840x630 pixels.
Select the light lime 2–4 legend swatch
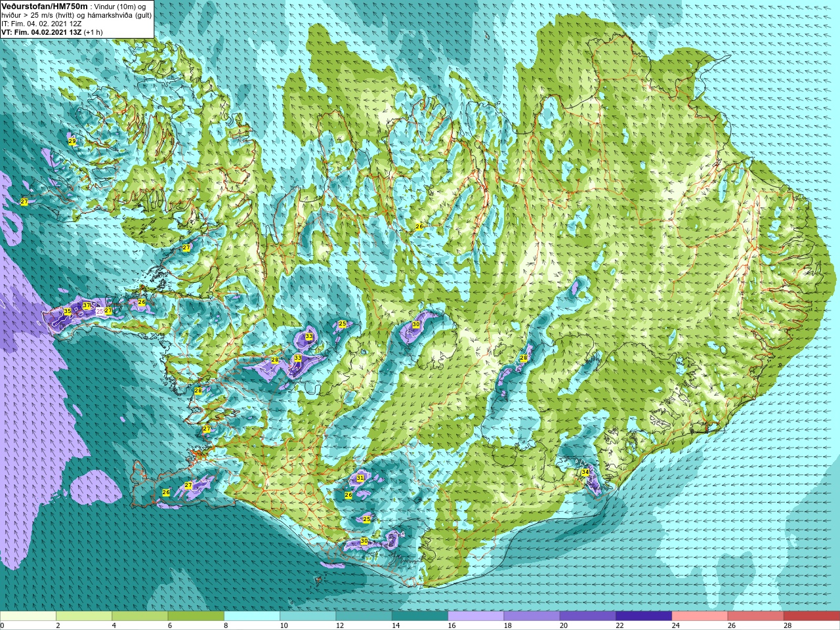[x=84, y=616]
